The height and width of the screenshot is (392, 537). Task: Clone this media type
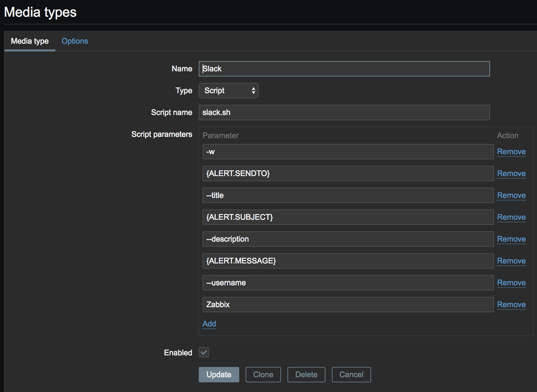pos(263,375)
